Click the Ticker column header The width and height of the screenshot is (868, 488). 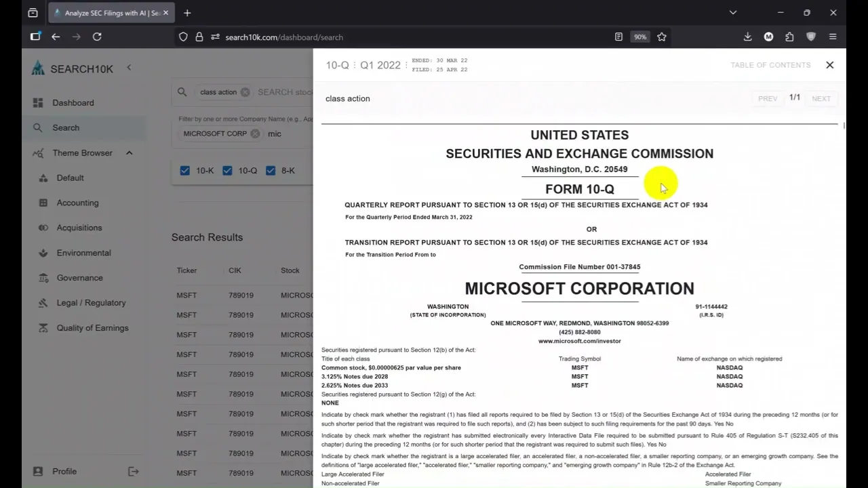(186, 270)
